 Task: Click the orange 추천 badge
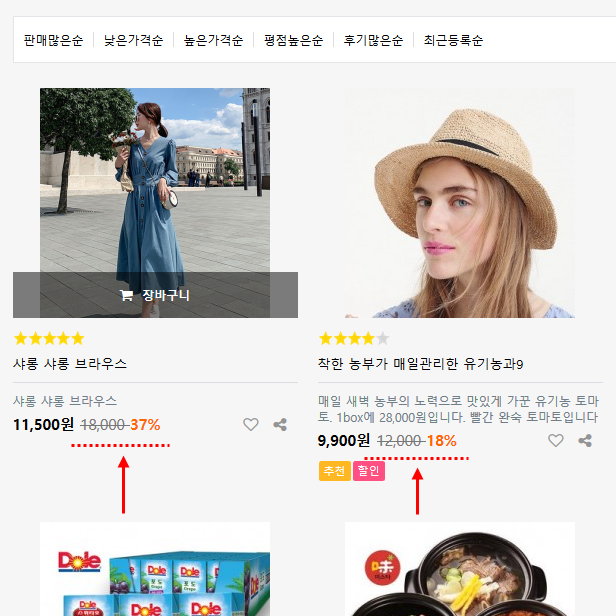pos(334,471)
